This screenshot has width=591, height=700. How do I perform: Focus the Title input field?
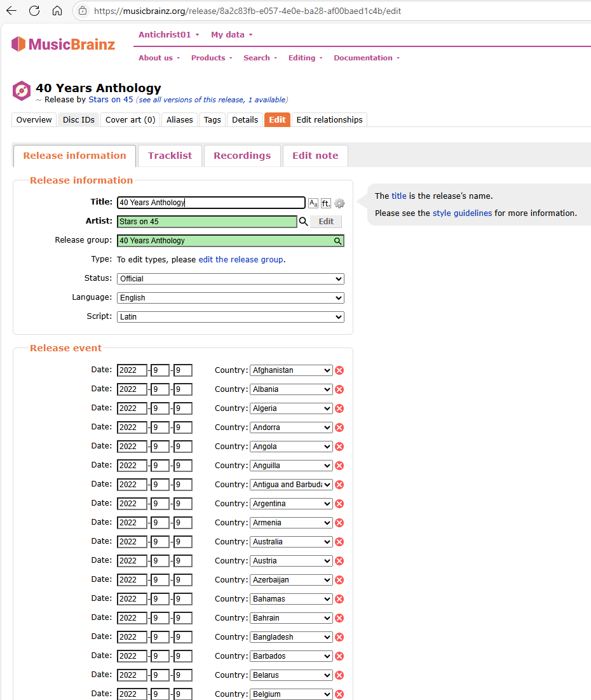(x=211, y=203)
